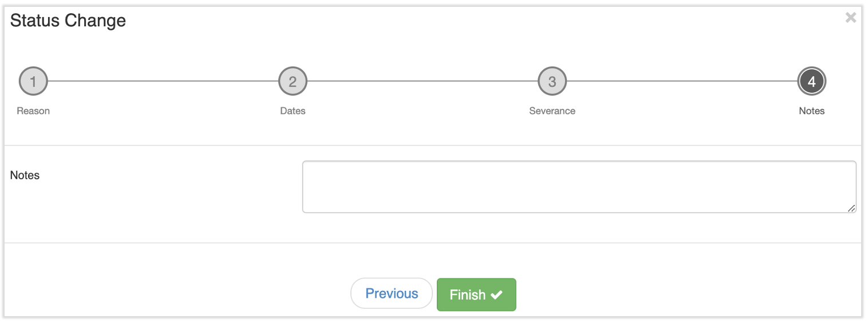Image resolution: width=868 pixels, height=323 pixels.
Task: Click the horizontal divider above Notes field
Action: point(433,145)
